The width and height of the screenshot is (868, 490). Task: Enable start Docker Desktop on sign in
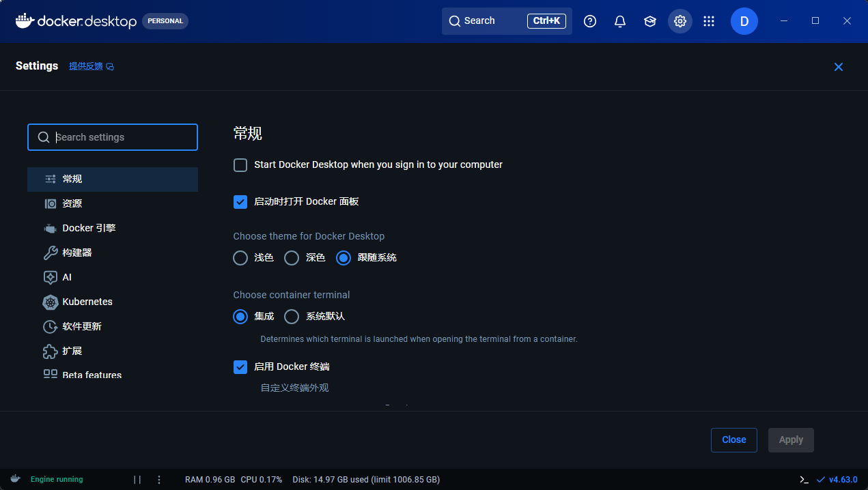point(240,165)
